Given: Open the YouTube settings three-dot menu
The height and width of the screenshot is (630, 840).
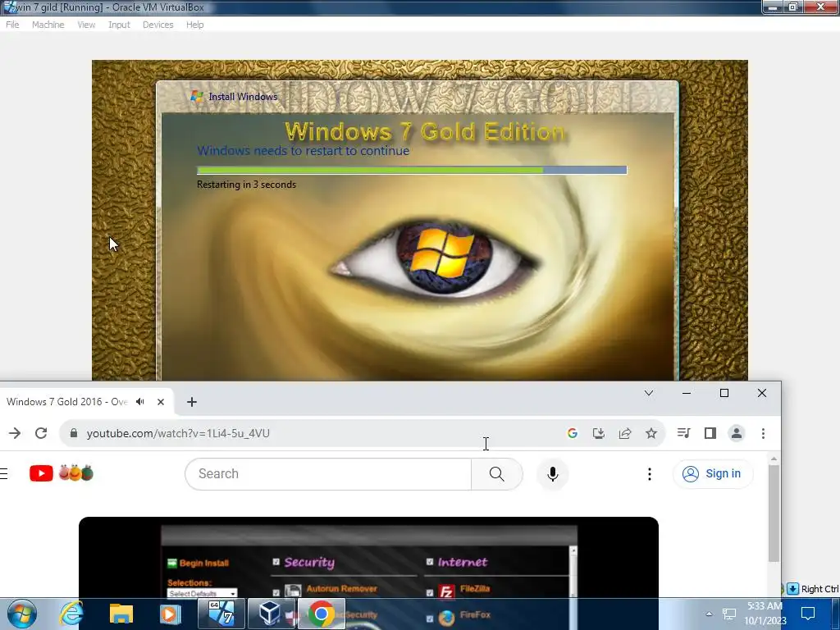Looking at the screenshot, I should [x=650, y=474].
